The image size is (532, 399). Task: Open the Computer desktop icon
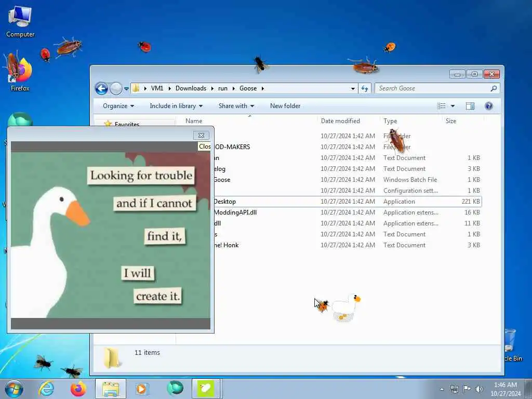coord(20,22)
